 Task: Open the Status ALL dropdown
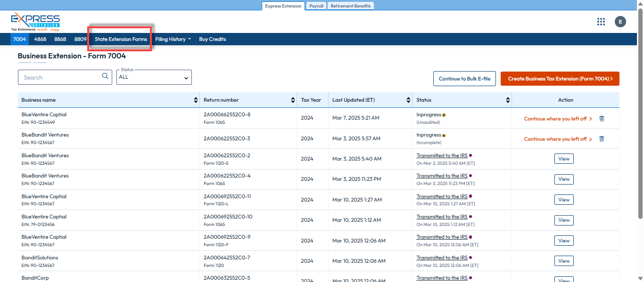point(154,77)
